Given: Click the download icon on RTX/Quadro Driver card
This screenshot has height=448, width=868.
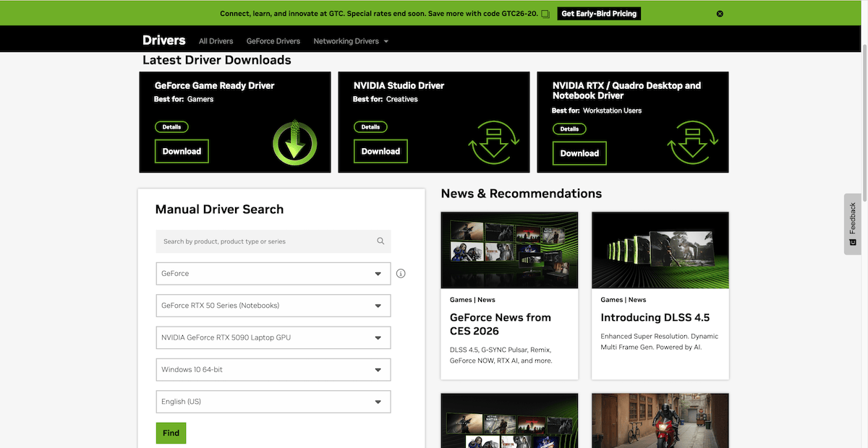Looking at the screenshot, I should [x=692, y=144].
